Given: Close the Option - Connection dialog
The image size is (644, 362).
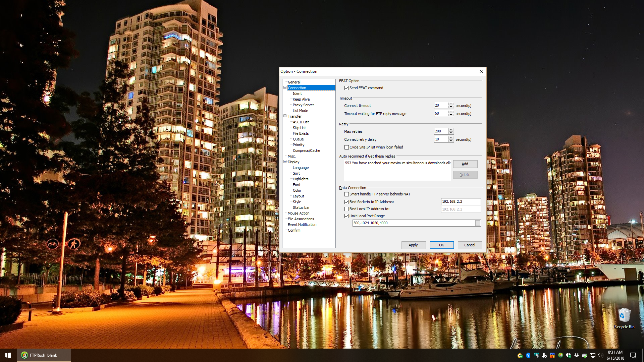Looking at the screenshot, I should point(481,71).
